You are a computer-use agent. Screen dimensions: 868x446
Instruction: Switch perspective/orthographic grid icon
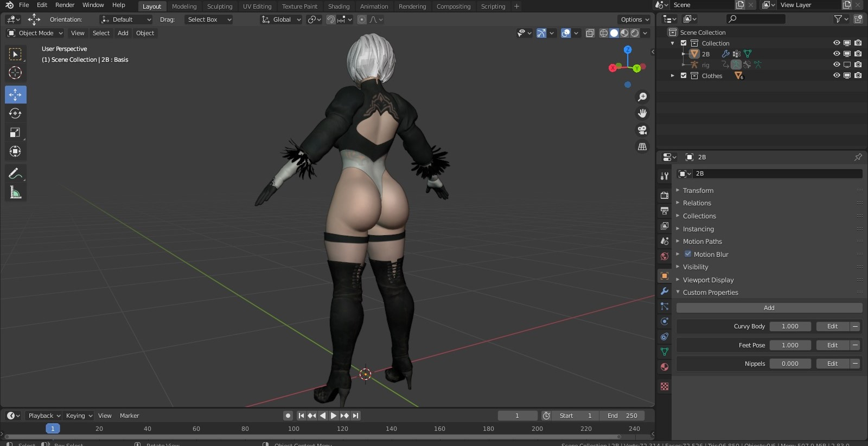(x=642, y=147)
